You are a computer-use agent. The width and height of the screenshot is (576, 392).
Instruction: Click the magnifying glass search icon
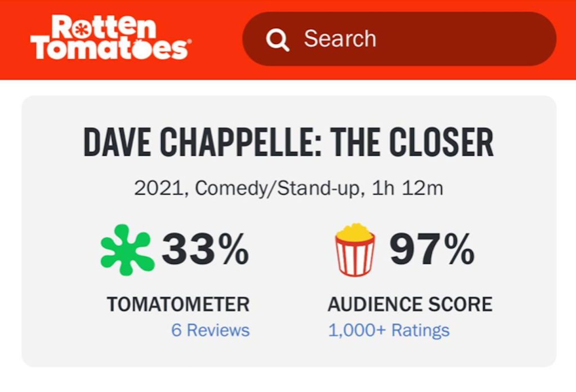[278, 39]
